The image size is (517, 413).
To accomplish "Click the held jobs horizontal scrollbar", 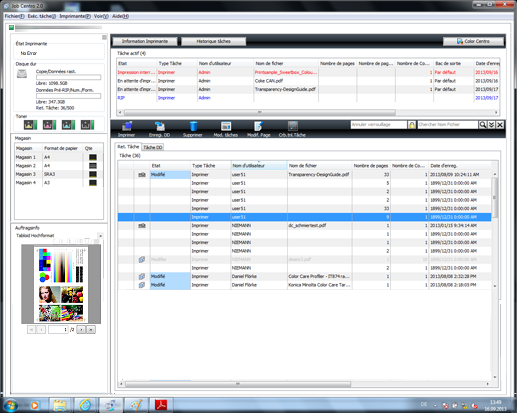I will click(238, 384).
